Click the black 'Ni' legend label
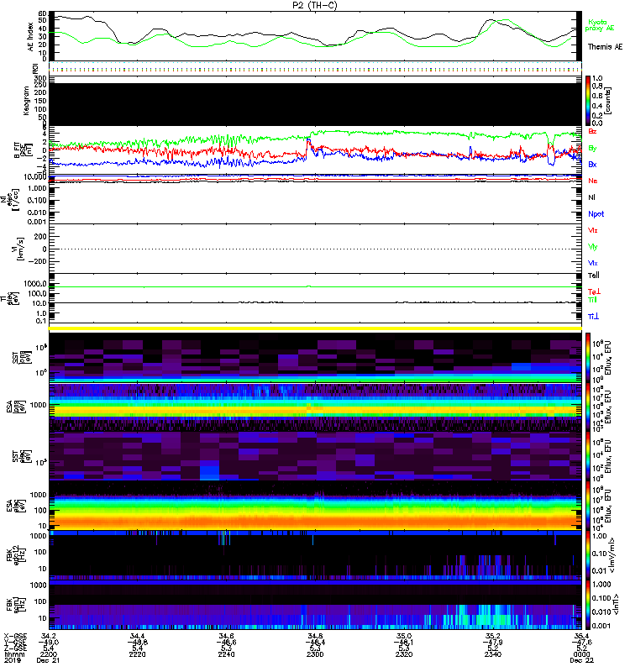 (592, 197)
